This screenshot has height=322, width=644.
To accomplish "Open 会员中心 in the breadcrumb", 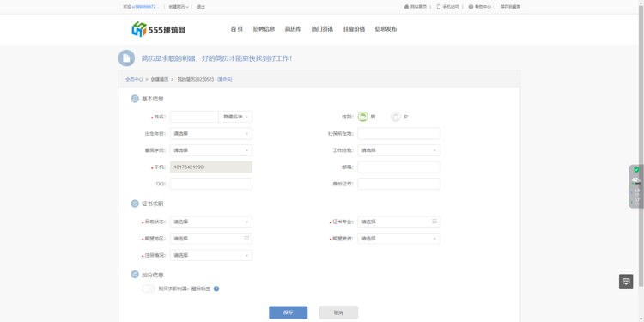I will [134, 79].
